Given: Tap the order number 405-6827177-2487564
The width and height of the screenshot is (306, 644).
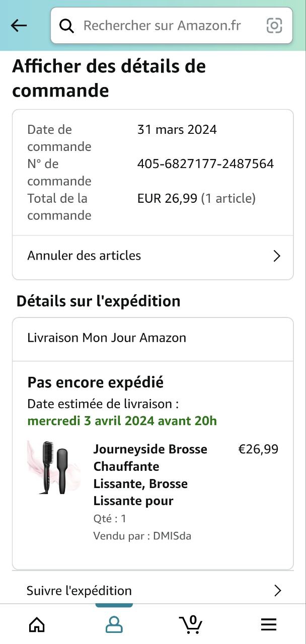Looking at the screenshot, I should click(x=205, y=164).
